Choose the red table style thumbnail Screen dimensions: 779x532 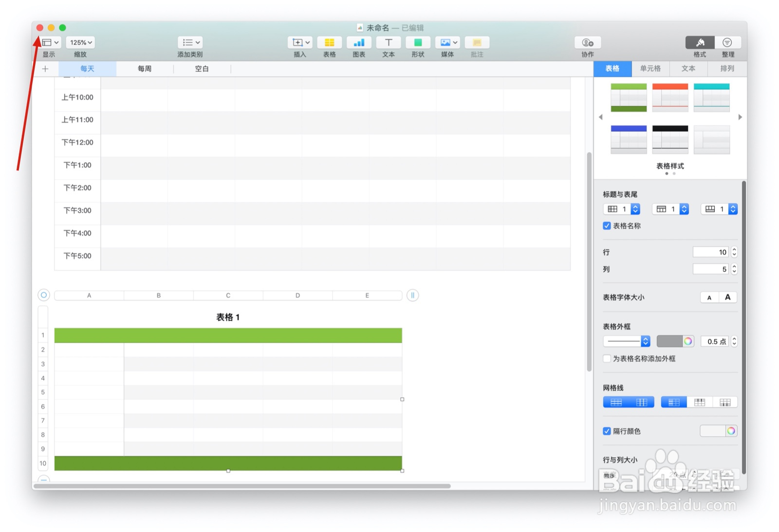[670, 97]
